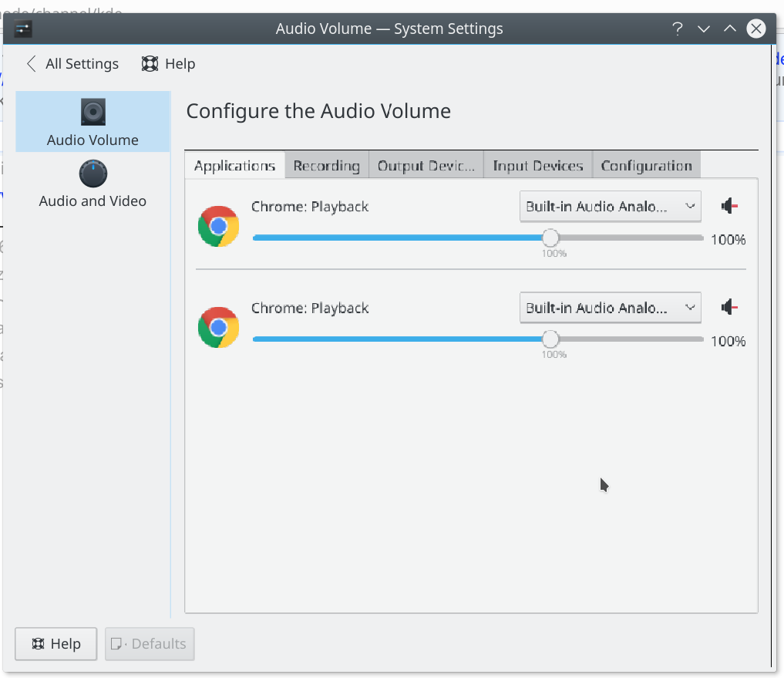Open the Input Devices tab
Screen dimensions: 784x678
coord(538,165)
